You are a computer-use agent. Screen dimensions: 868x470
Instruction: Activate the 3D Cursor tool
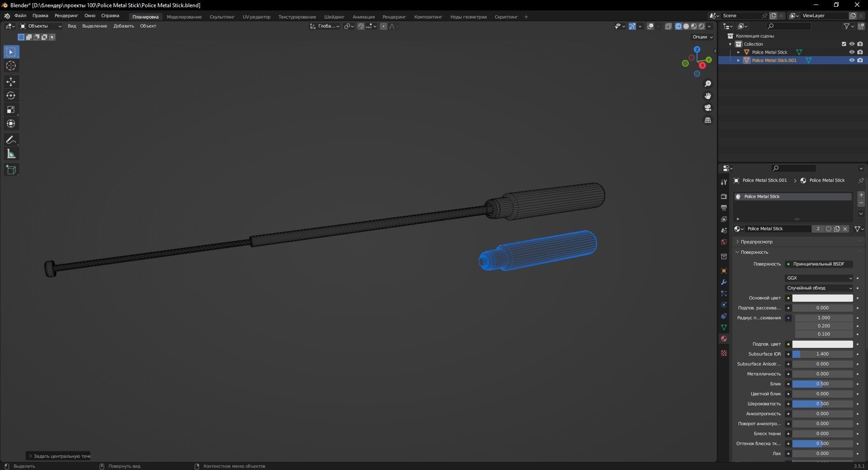(11, 66)
